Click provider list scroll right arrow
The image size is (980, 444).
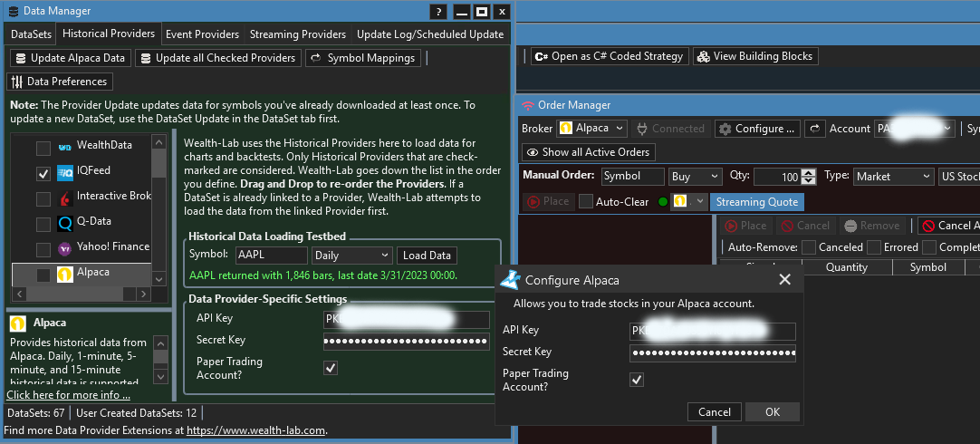143,294
